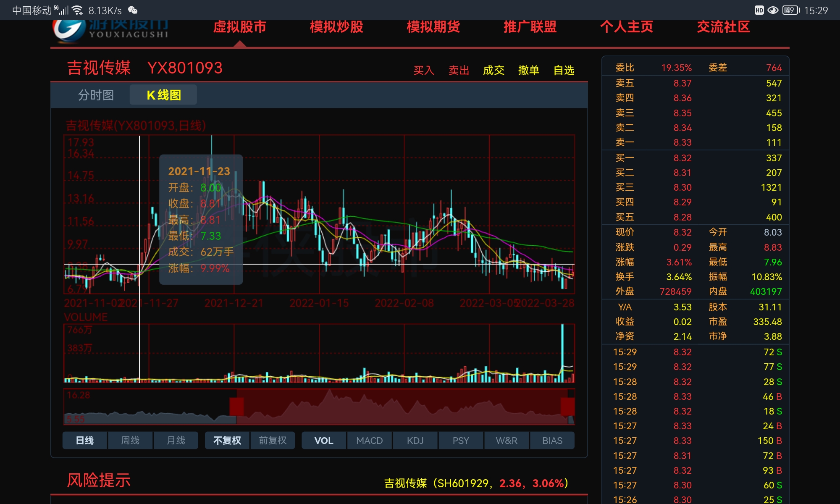Screen dimensions: 840x504
Task: Click 换手 value 3.64%
Action: (679, 277)
